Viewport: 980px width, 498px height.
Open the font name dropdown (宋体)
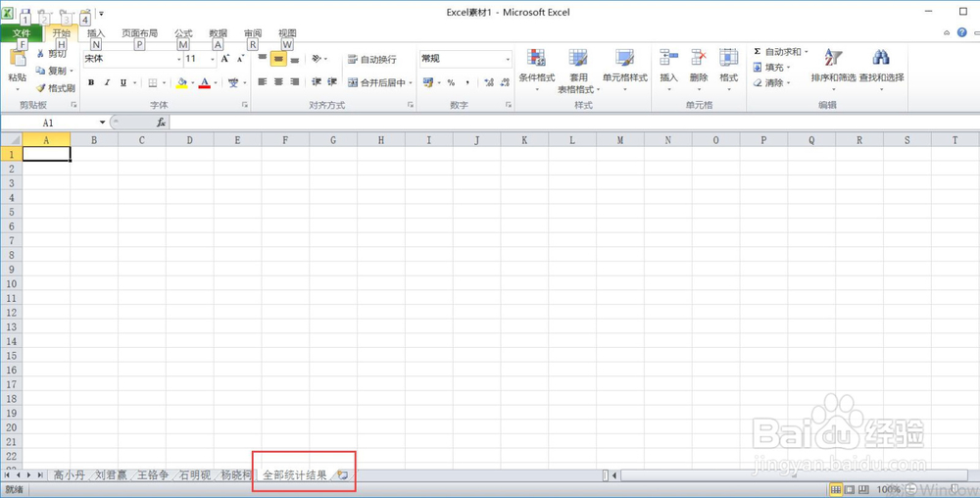178,59
